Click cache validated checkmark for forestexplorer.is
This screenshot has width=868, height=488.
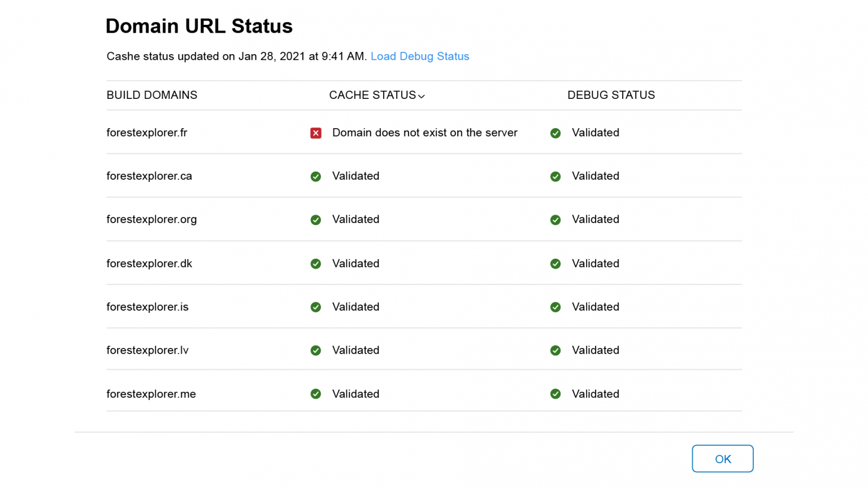[x=316, y=307]
